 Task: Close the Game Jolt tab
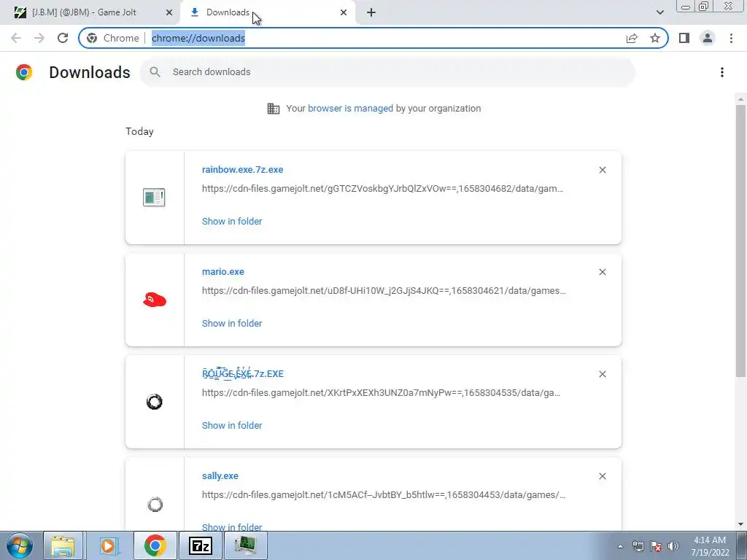tap(169, 12)
